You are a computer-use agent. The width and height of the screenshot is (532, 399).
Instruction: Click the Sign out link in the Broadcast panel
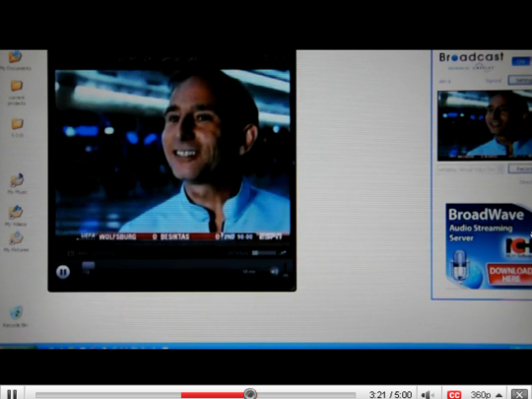pyautogui.click(x=494, y=81)
